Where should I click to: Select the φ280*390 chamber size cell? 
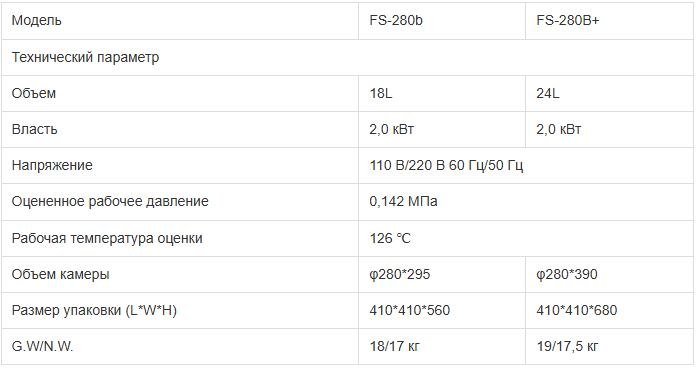coord(609,275)
